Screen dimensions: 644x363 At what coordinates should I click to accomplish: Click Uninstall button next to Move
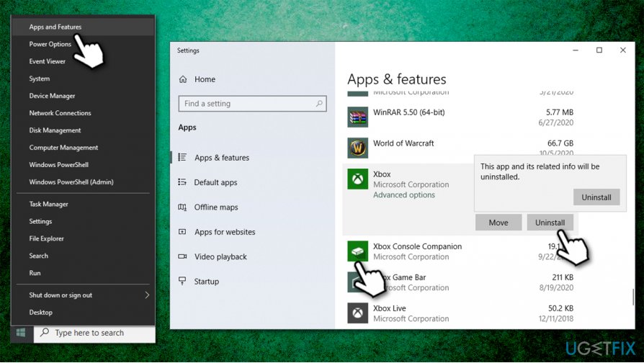click(x=550, y=223)
